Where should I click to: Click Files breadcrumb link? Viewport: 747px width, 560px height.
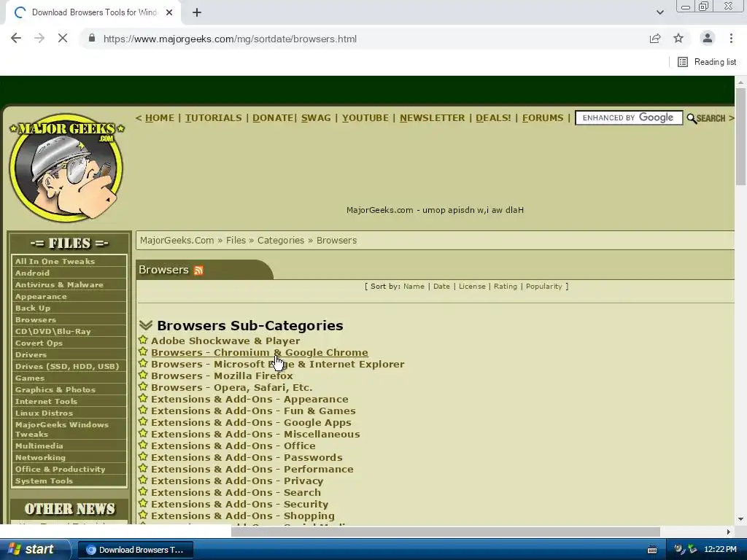236,240
